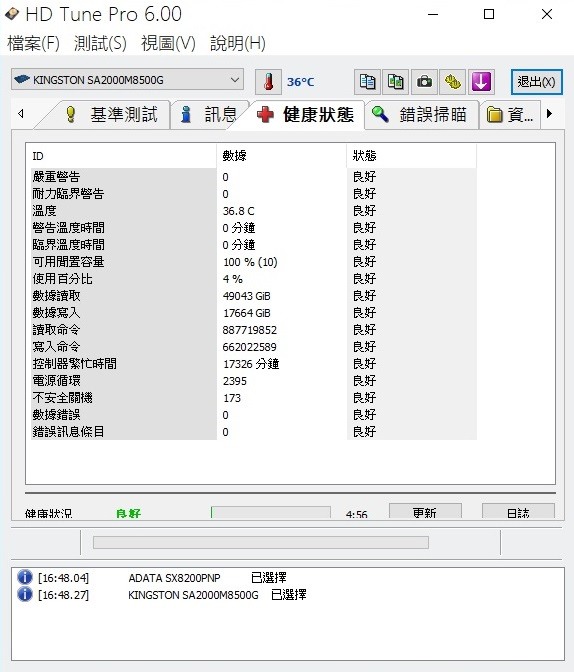Select the 讀取命令 row
Viewport: 574px width, 672px height.
pos(254,330)
